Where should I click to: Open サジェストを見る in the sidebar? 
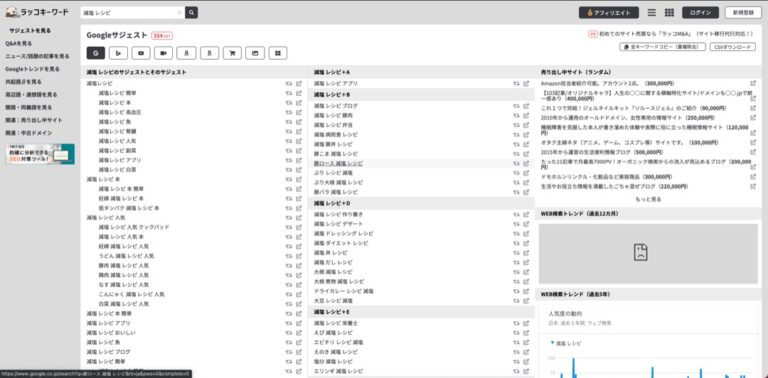tap(30, 30)
